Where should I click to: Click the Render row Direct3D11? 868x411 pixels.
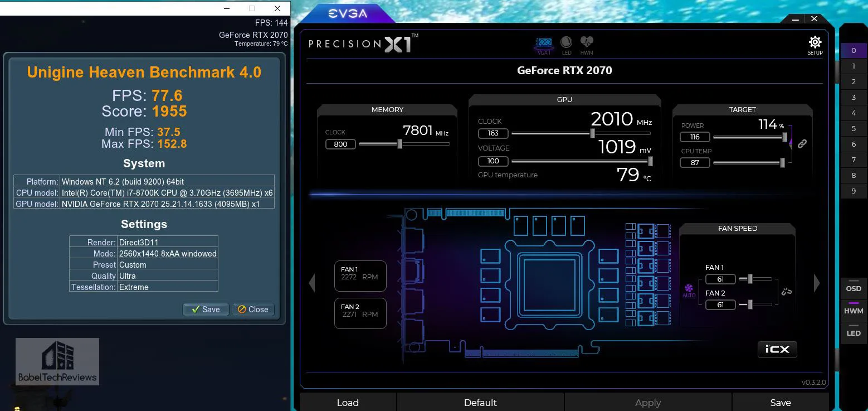[144, 242]
